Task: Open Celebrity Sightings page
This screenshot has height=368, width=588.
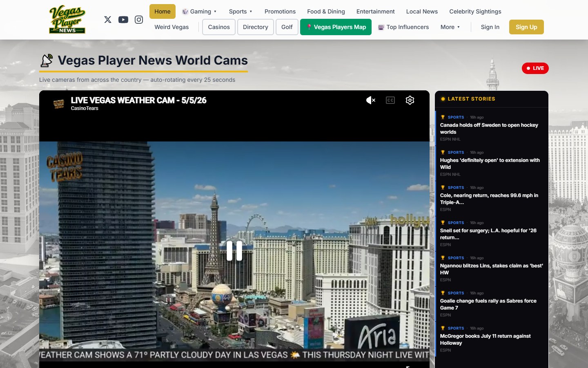Action: [x=475, y=11]
